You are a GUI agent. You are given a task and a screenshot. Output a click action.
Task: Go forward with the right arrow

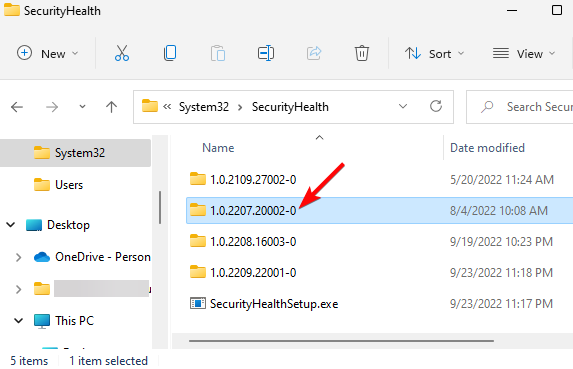coord(52,107)
